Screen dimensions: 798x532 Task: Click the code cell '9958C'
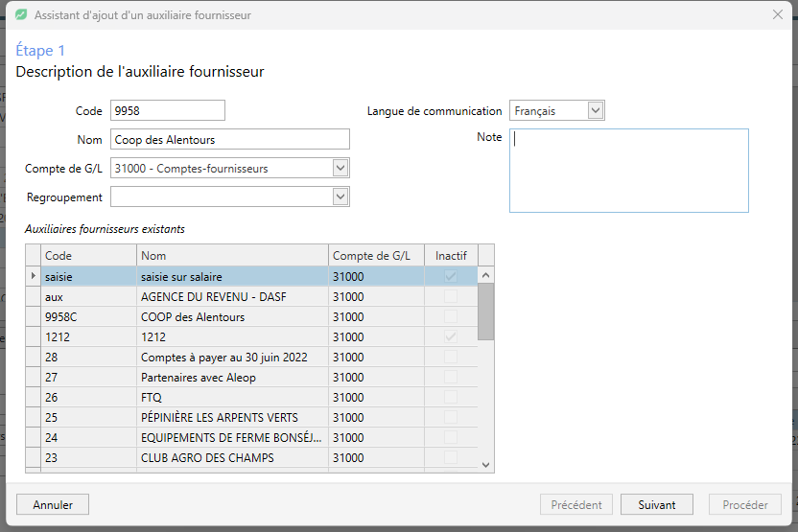click(x=88, y=316)
